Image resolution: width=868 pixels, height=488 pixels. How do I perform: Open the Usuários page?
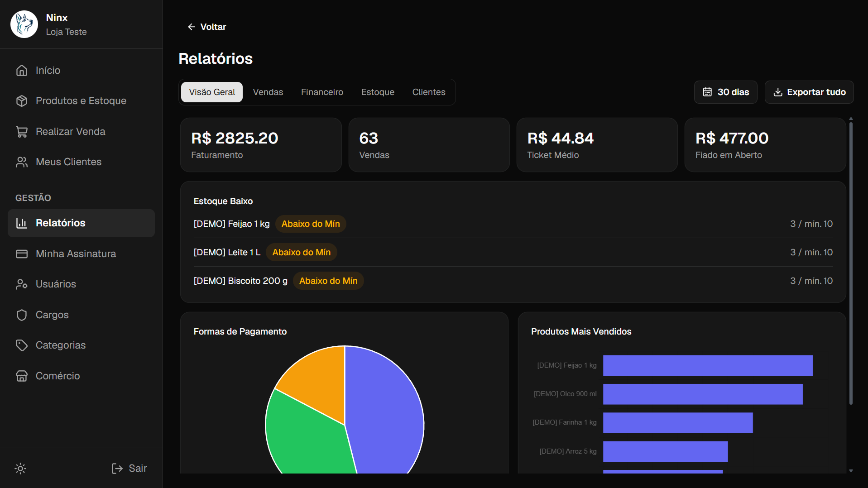81,284
